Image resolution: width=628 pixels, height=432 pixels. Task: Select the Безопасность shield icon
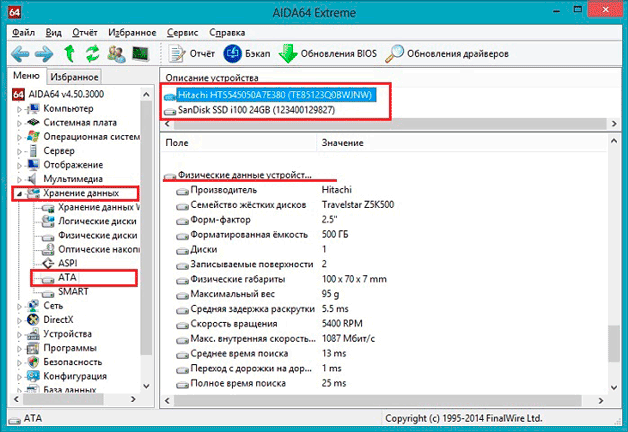(33, 362)
